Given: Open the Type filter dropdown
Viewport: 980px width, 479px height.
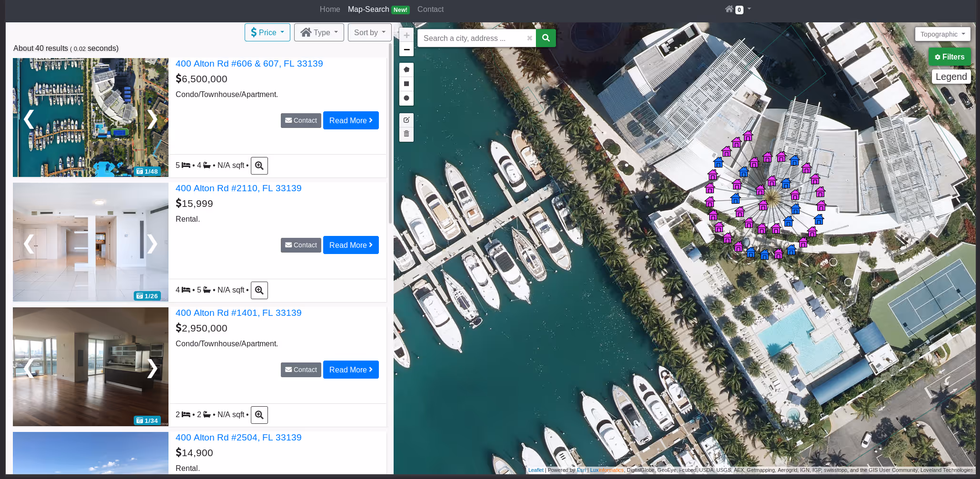Looking at the screenshot, I should (x=319, y=32).
